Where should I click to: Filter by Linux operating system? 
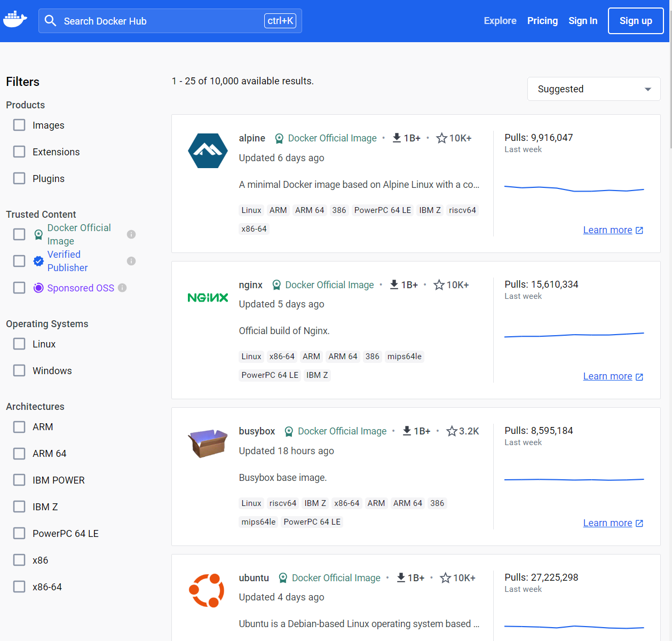coord(19,344)
